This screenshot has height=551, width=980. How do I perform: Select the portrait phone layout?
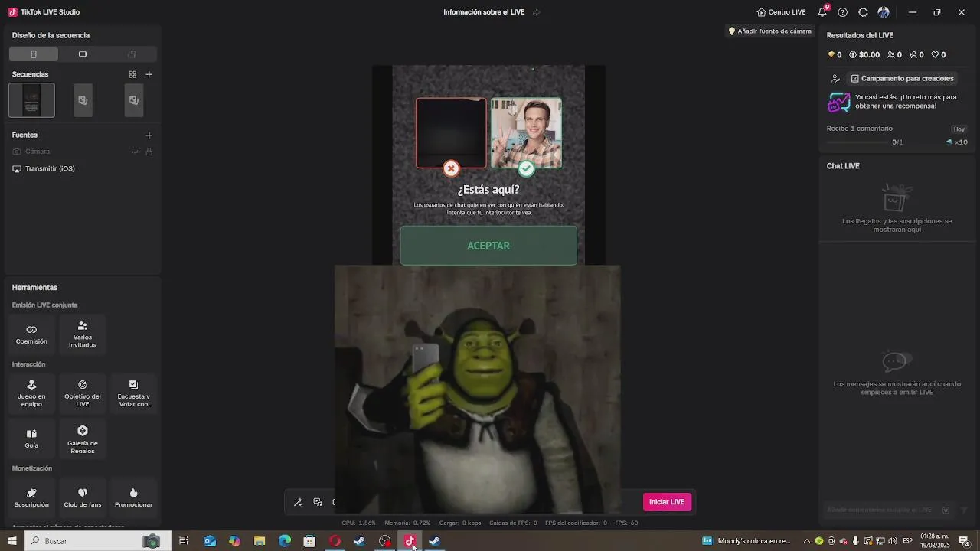click(33, 54)
